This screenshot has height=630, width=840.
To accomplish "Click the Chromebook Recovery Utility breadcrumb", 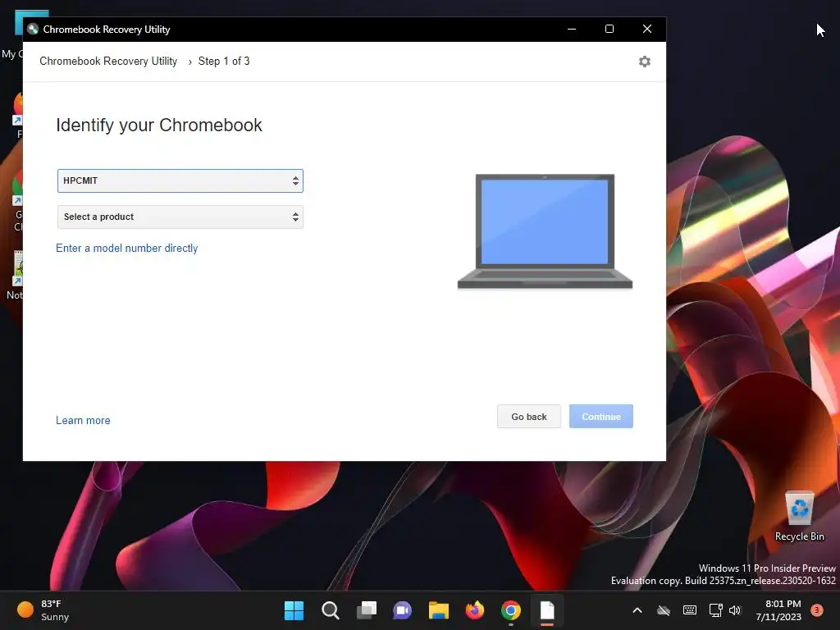I will click(x=108, y=61).
